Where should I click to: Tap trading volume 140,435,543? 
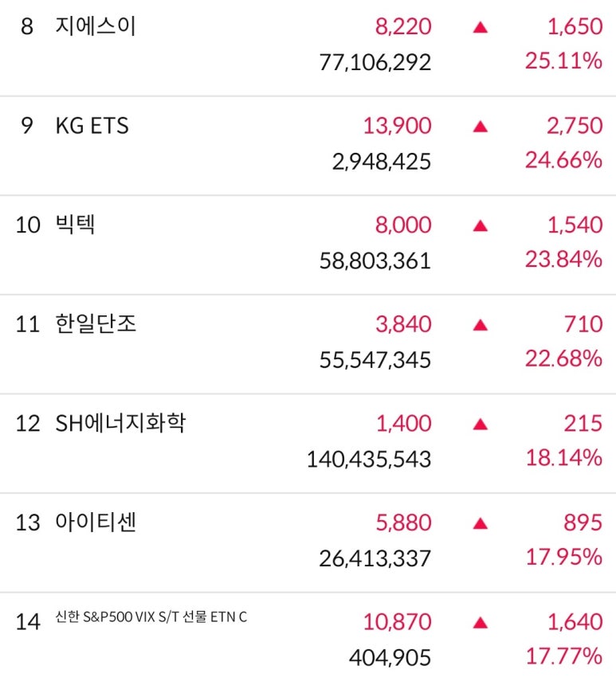(x=369, y=460)
